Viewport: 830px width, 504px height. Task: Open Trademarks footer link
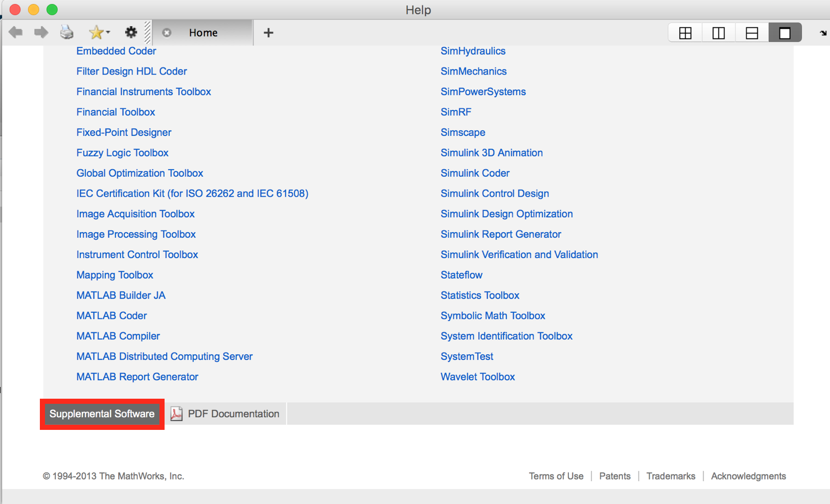coord(671,476)
